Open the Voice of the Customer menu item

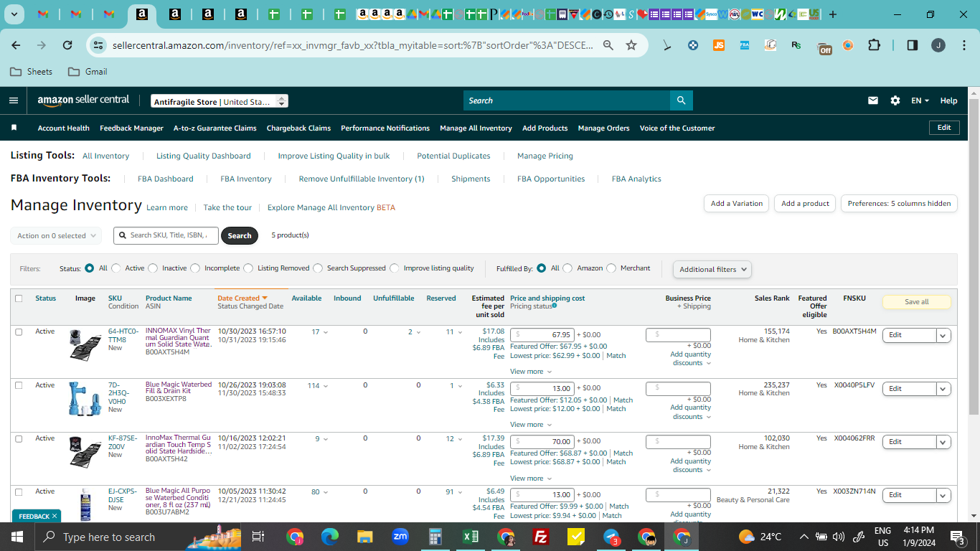(x=677, y=128)
